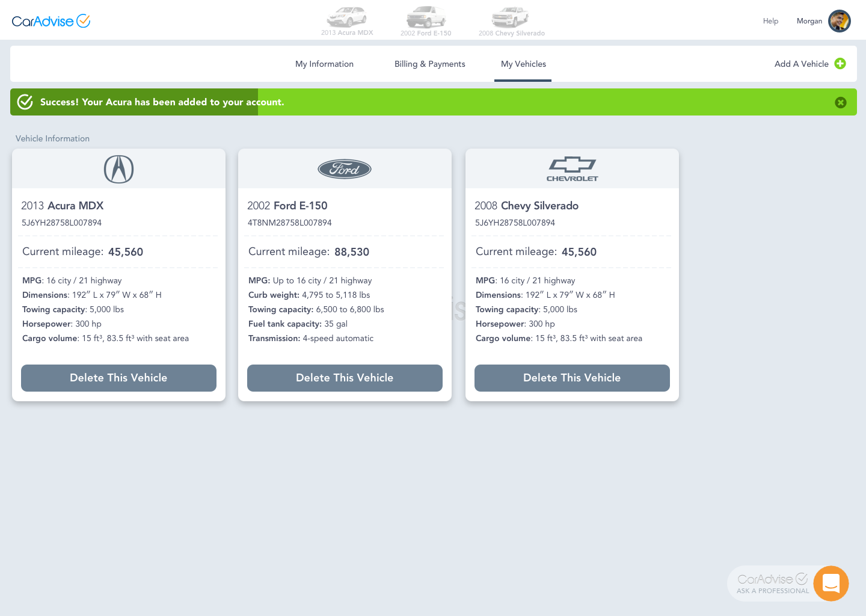Switch to Billing & Payments tab
The height and width of the screenshot is (616, 866).
point(429,64)
